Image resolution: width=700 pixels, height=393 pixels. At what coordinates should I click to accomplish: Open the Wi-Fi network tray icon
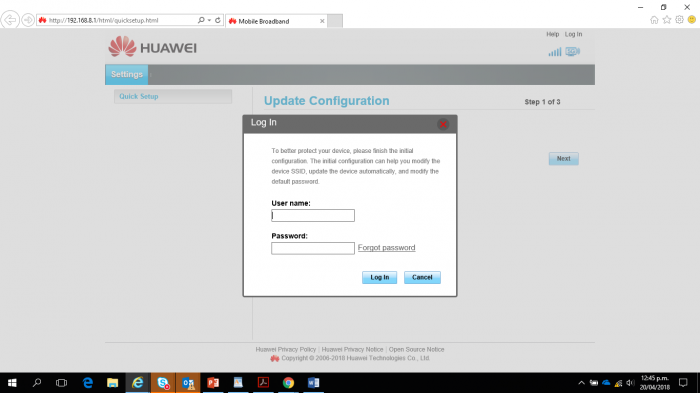coord(618,383)
